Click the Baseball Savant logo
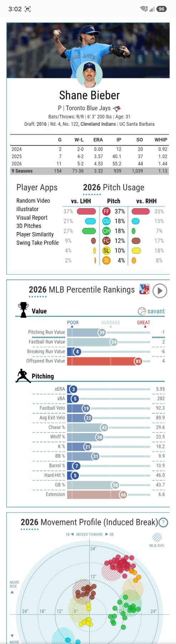This screenshot has height=644, width=176. point(151,311)
